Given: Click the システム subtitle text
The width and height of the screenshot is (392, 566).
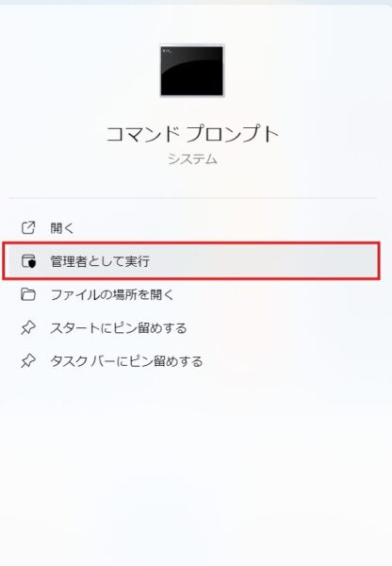Looking at the screenshot, I should [x=192, y=158].
